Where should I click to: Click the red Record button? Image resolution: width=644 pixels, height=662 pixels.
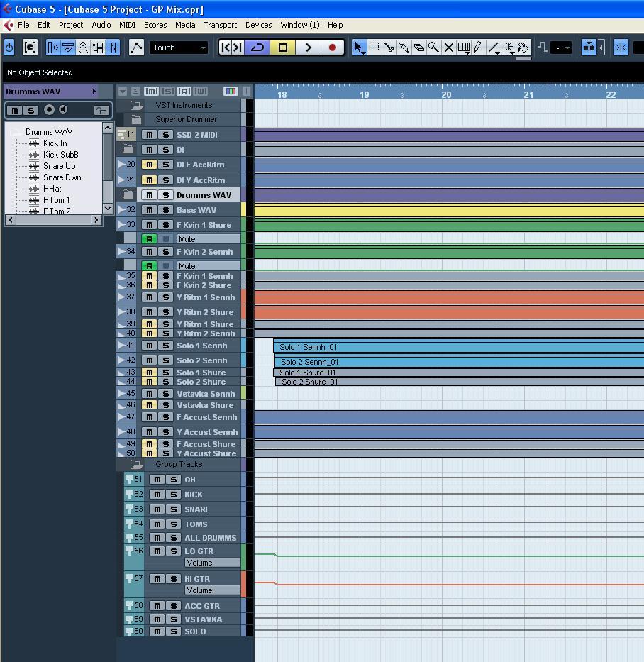pyautogui.click(x=333, y=48)
